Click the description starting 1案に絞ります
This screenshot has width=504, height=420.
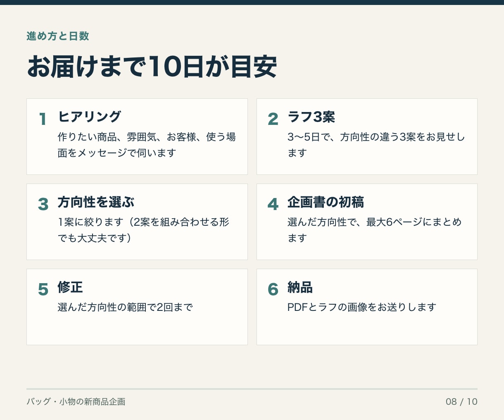point(143,230)
